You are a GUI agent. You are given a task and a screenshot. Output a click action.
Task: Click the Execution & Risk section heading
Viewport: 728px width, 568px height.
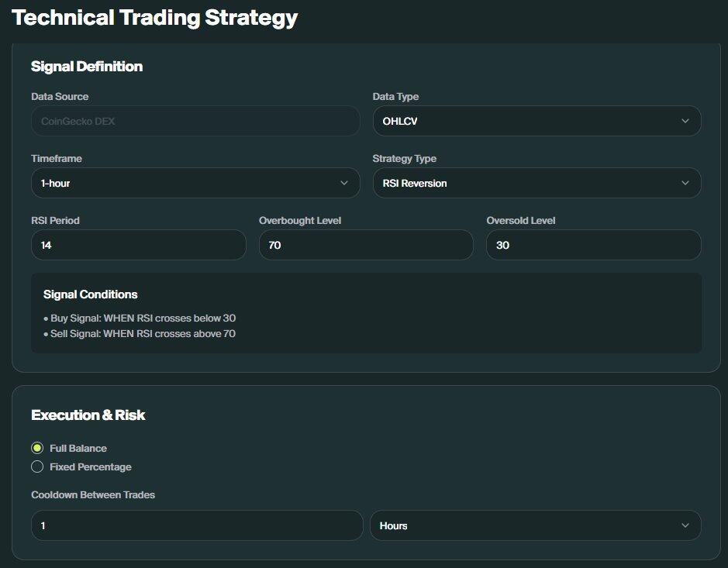coord(88,415)
